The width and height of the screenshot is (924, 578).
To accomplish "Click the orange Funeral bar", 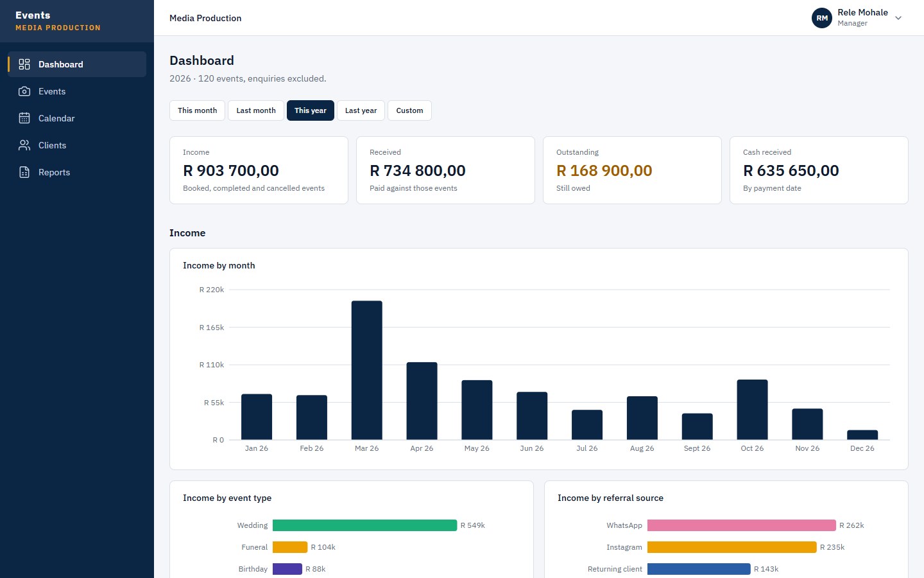I will pyautogui.click(x=290, y=547).
